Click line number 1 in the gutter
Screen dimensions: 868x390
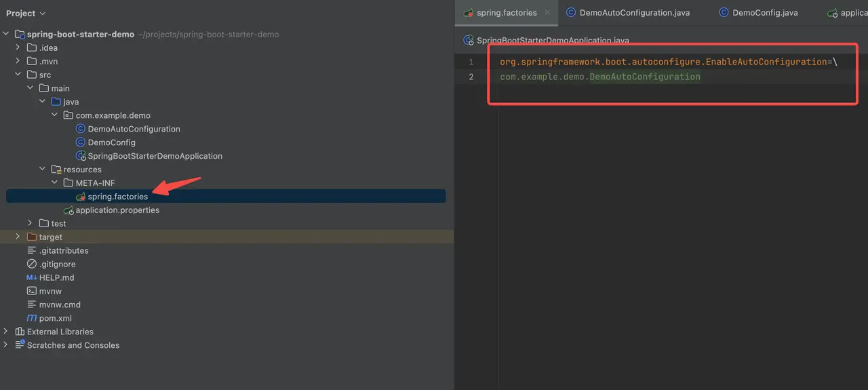(x=471, y=62)
